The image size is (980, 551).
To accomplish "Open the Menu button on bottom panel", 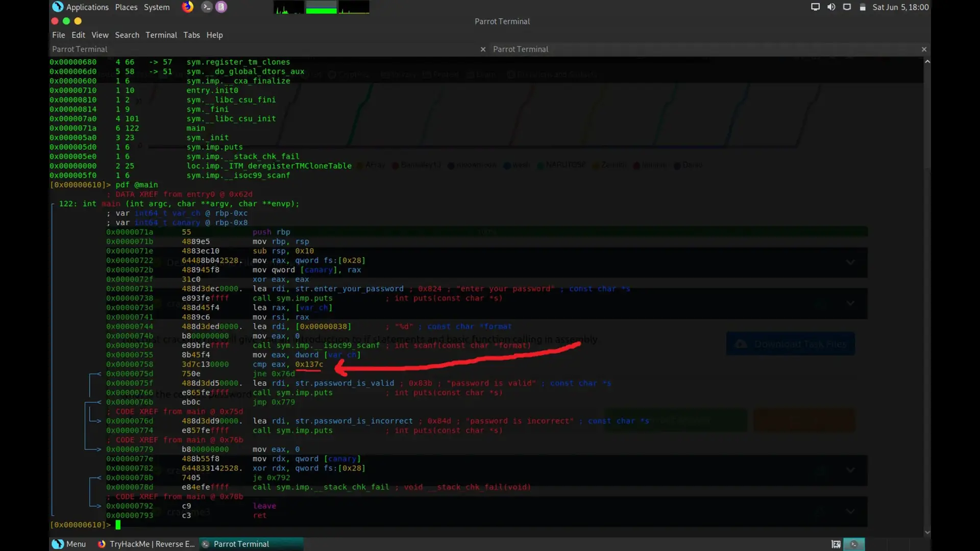I will click(x=69, y=544).
